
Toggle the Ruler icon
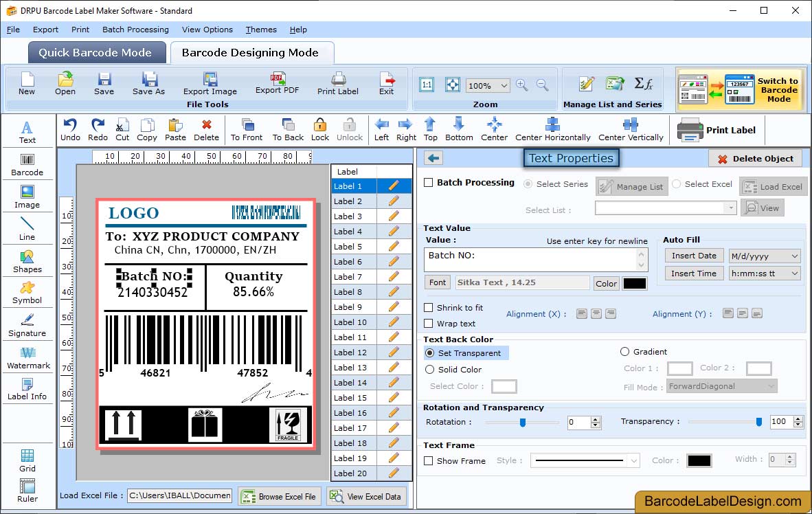coord(27,491)
